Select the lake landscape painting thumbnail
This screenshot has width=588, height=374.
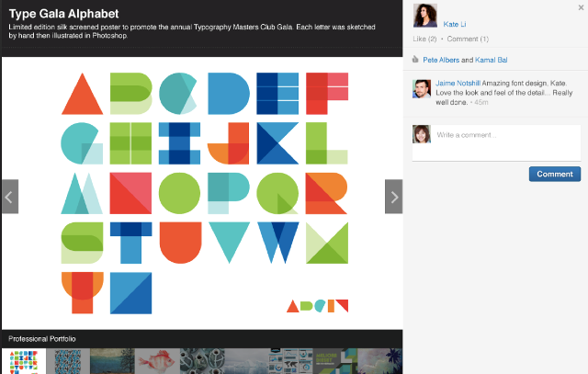(112, 361)
